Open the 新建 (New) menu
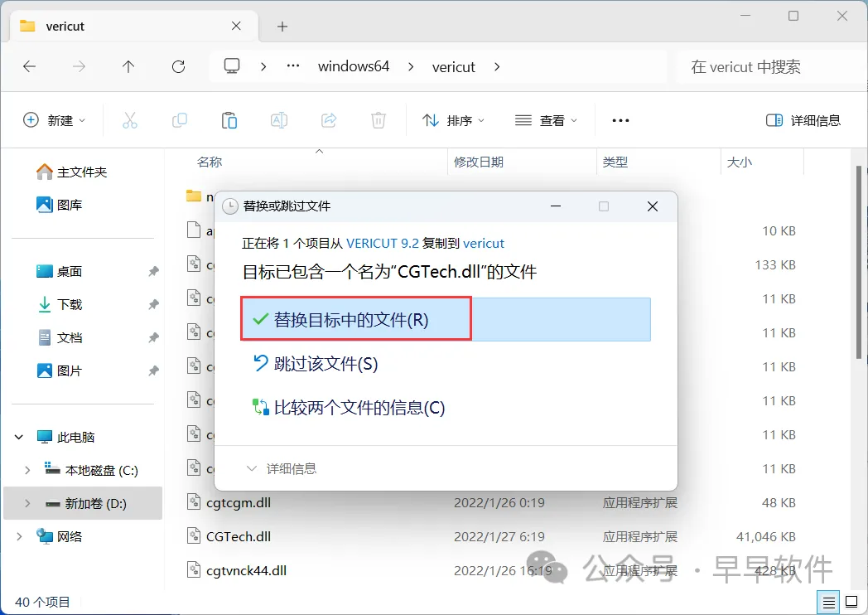868x615 pixels. click(x=55, y=120)
